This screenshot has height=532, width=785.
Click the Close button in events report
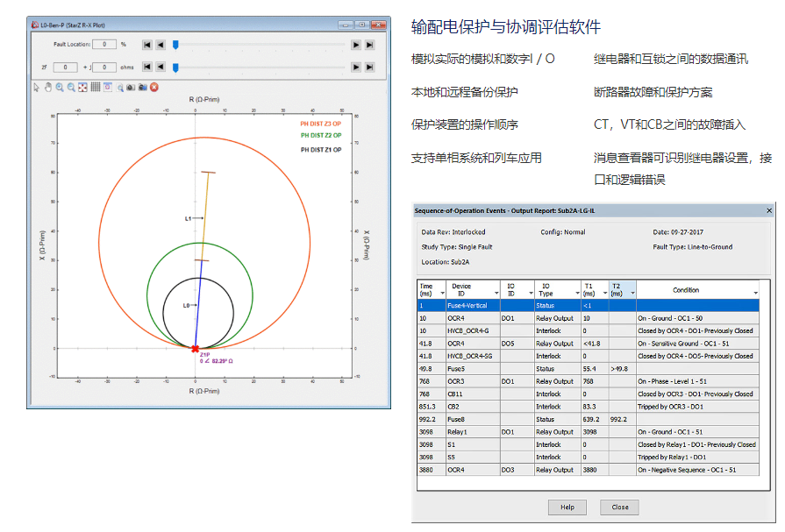click(x=619, y=507)
